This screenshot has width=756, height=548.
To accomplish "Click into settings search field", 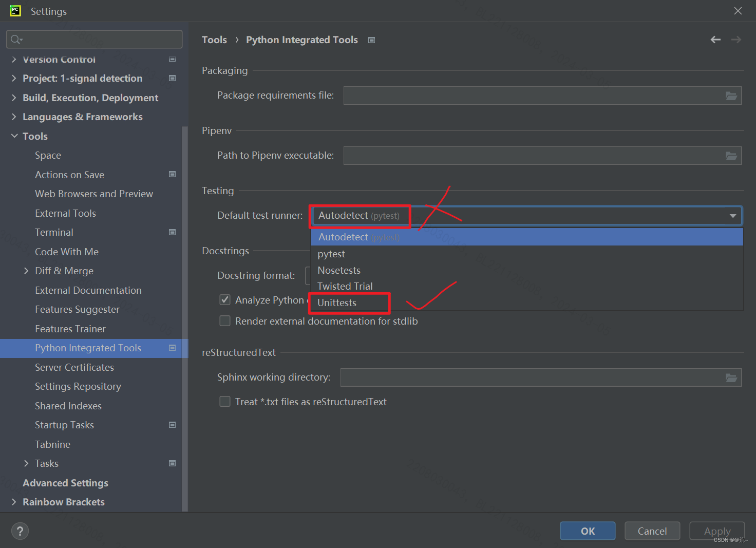I will tap(94, 40).
